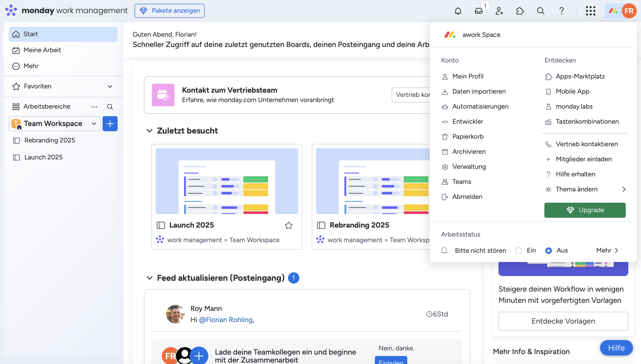Screen dimensions: 641x364
Task: Click the Bitte nicht stören bell icon
Action: [444, 250]
